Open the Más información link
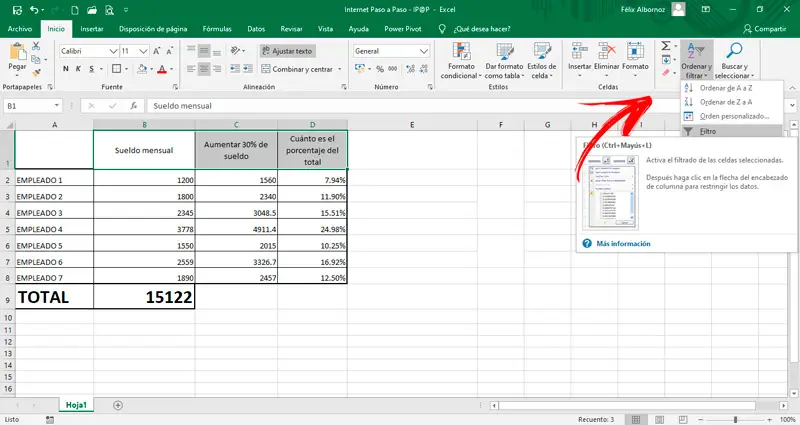The height and width of the screenshot is (425, 800). pyautogui.click(x=623, y=243)
